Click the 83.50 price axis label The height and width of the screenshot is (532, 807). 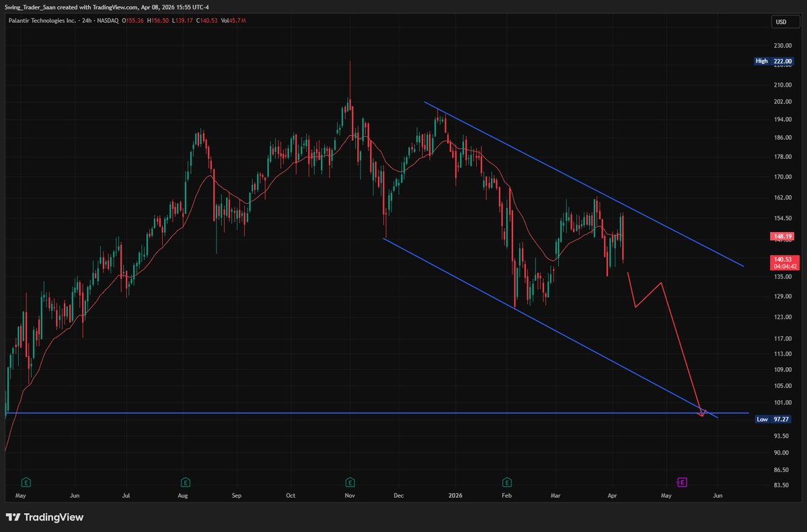tap(780, 485)
